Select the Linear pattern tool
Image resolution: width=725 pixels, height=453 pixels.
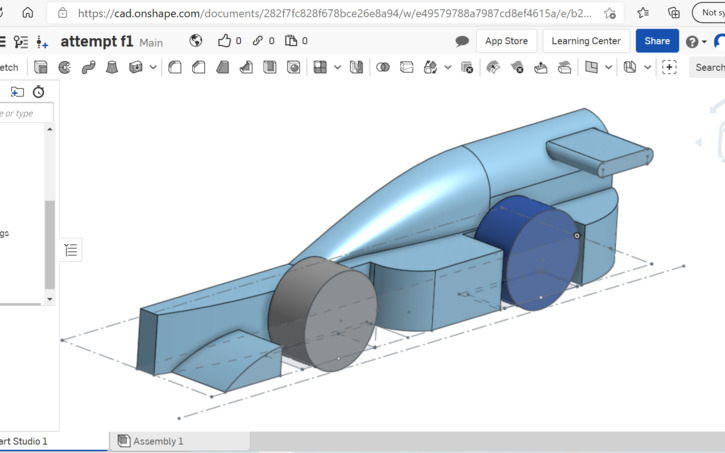point(320,67)
